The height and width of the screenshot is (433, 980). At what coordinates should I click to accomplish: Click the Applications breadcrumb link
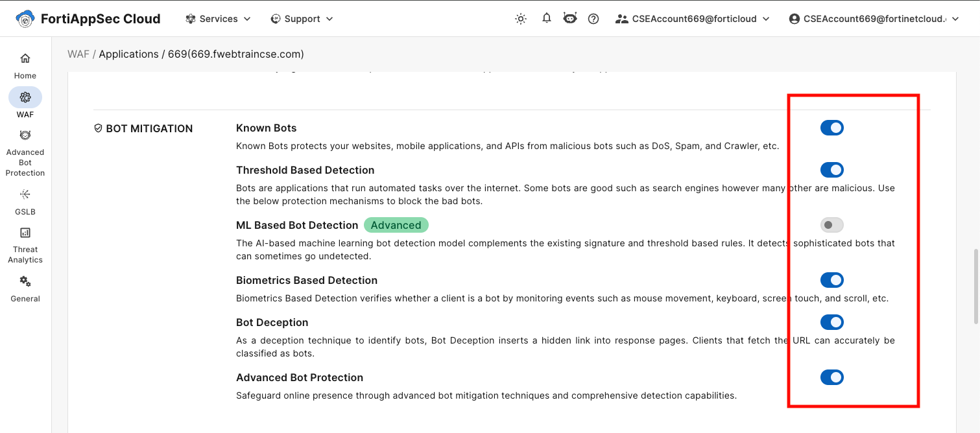click(128, 54)
